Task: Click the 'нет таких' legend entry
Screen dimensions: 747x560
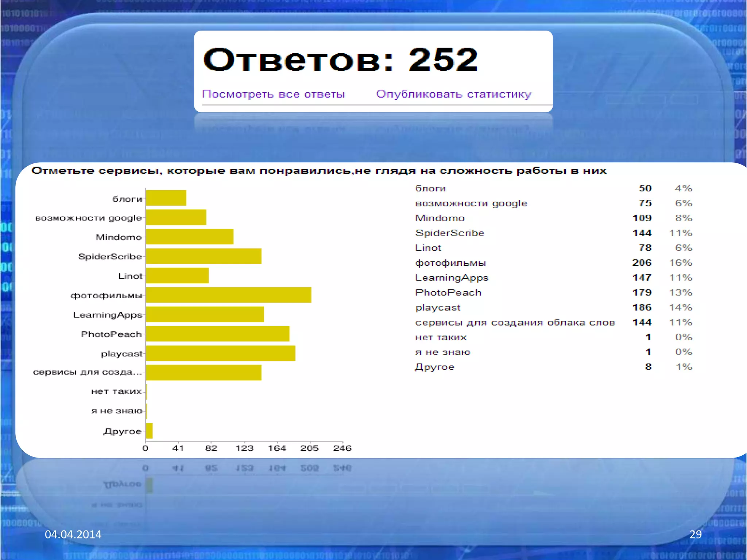Action: 441,338
